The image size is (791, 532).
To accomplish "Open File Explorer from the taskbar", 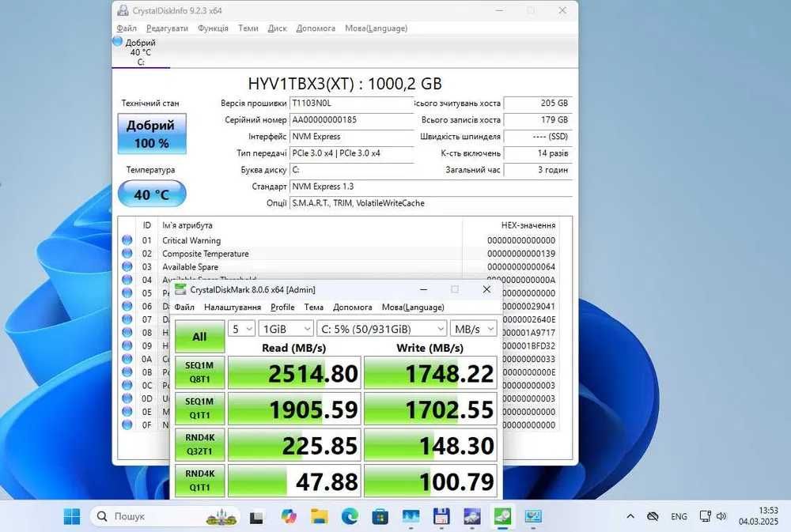I will pyautogui.click(x=320, y=516).
